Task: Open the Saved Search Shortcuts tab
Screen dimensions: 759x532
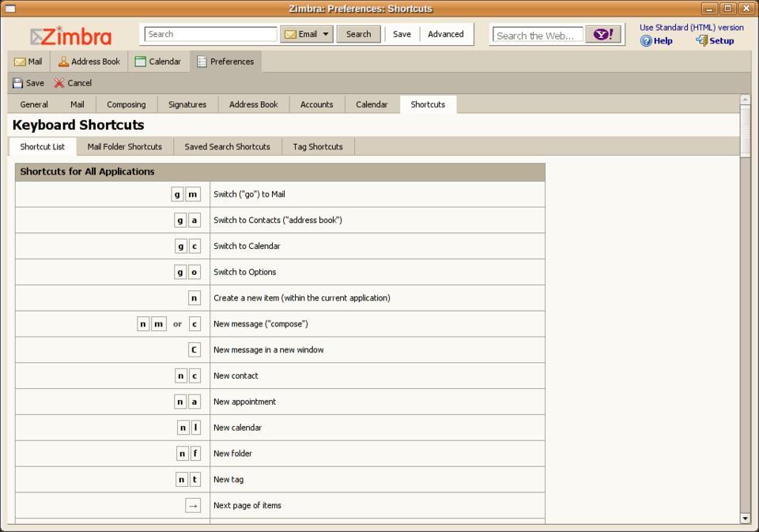Action: [227, 147]
